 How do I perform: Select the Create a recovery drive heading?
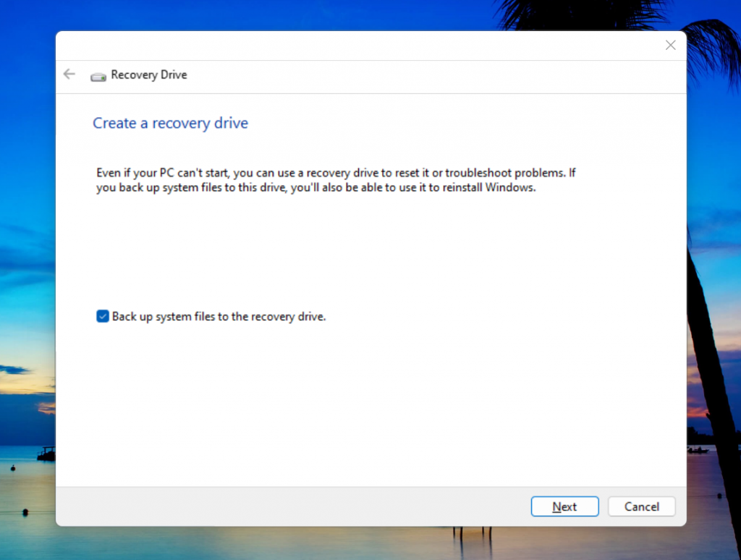click(x=170, y=123)
